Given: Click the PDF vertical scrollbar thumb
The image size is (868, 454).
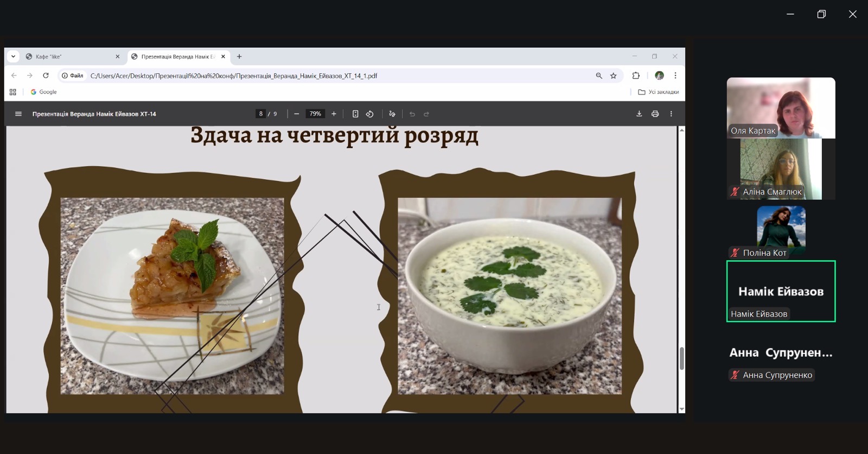Looking at the screenshot, I should pyautogui.click(x=681, y=358).
